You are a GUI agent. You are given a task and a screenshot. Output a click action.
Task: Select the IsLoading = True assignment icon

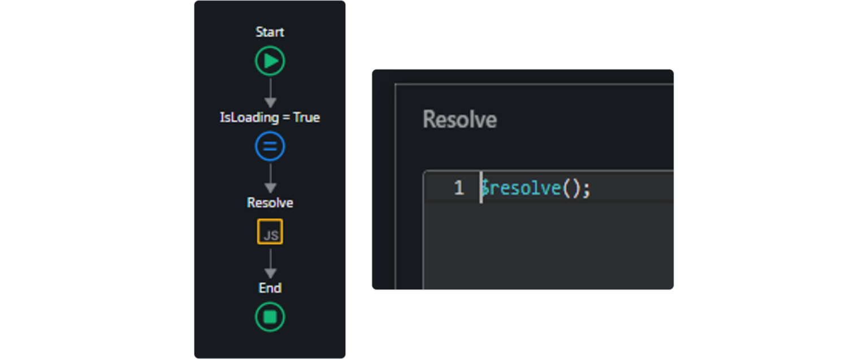tap(270, 146)
